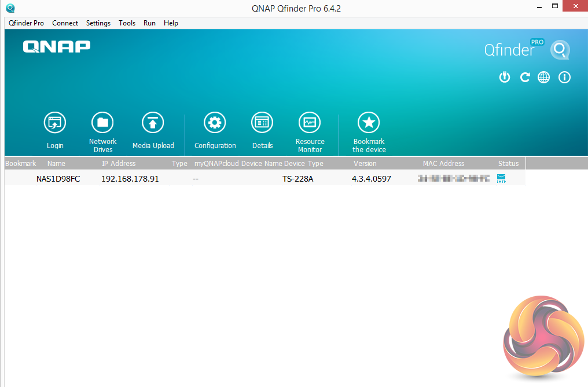Sort by myQNAPcloud Device Name header

coord(238,164)
